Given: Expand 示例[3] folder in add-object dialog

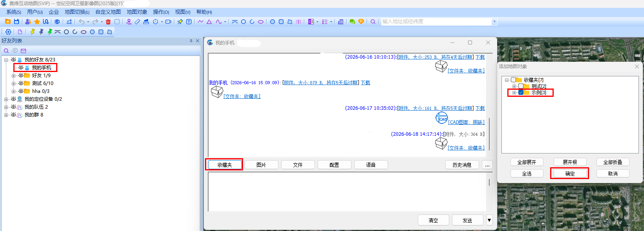Looking at the screenshot, I should click(x=514, y=92).
